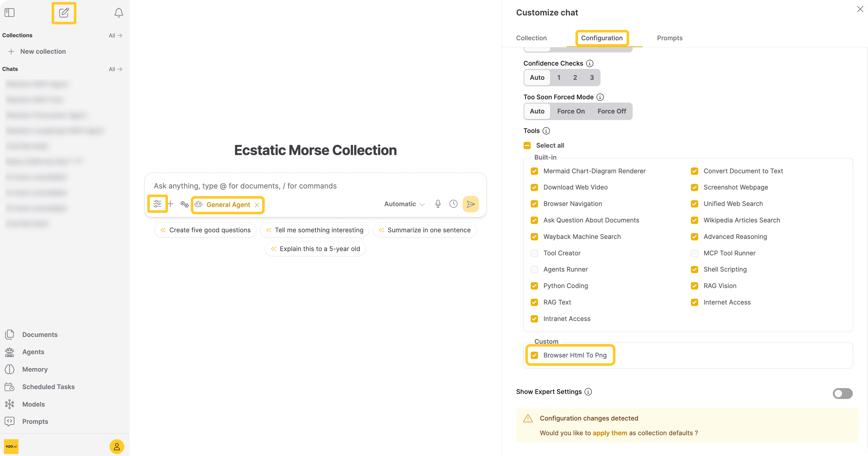
Task: Click the Tools info icon
Action: click(x=546, y=131)
